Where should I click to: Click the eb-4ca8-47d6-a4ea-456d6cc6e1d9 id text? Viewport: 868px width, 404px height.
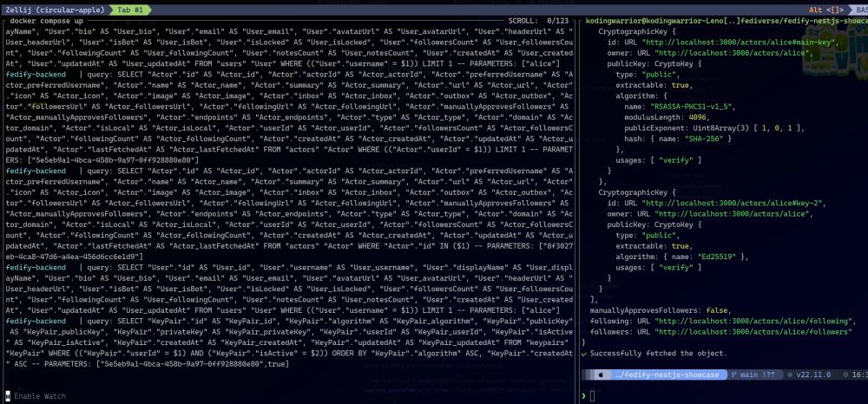pyautogui.click(x=74, y=257)
